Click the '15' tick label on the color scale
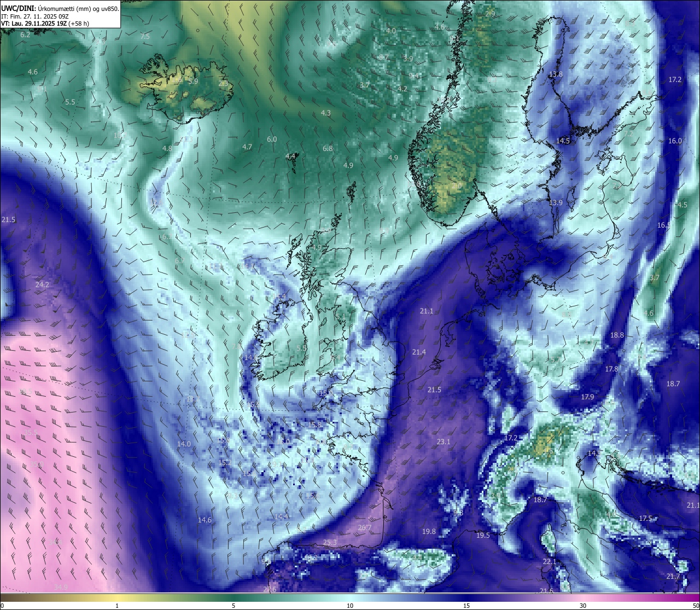This screenshot has height=610, width=700. point(466,606)
